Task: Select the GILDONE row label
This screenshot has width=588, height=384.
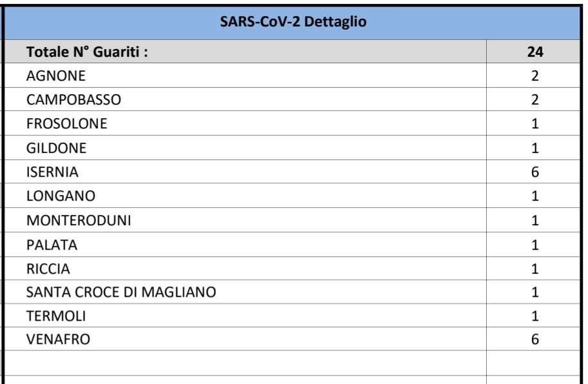Action: click(x=56, y=148)
